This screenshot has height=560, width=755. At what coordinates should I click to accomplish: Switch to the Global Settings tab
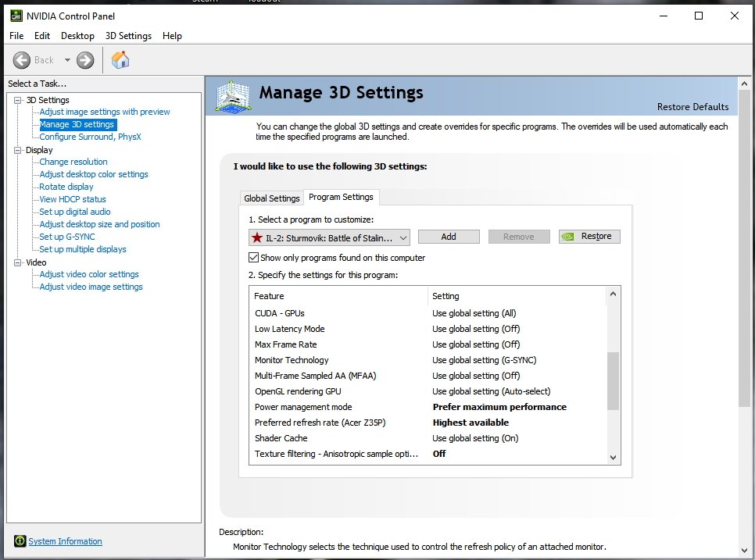point(271,198)
